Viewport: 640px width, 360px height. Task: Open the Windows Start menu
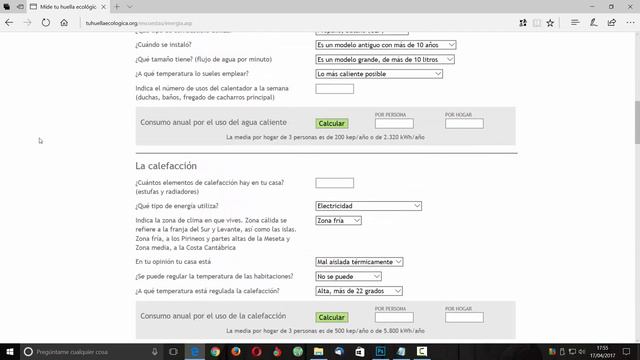[x=10, y=352]
